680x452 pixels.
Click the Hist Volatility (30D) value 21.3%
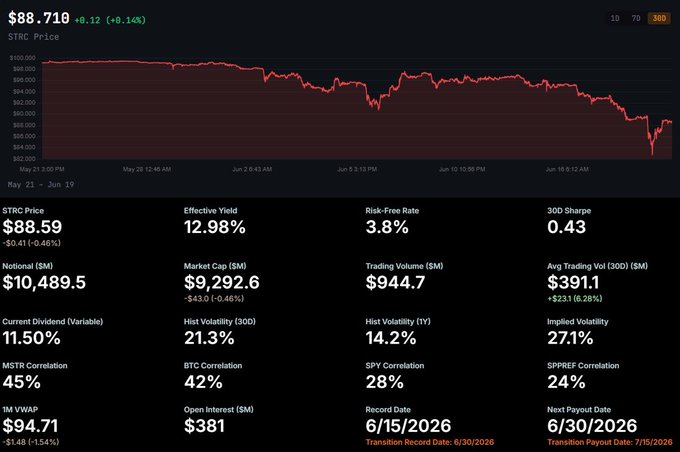(x=209, y=338)
